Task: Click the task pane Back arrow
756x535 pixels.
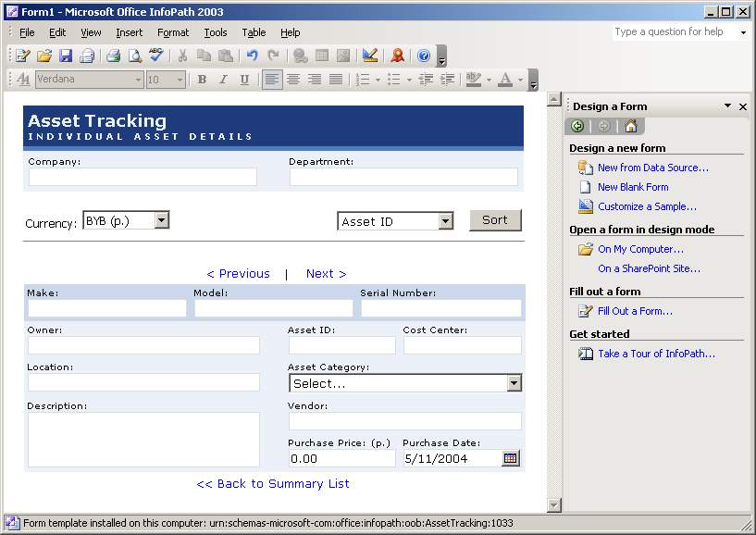Action: pos(577,127)
